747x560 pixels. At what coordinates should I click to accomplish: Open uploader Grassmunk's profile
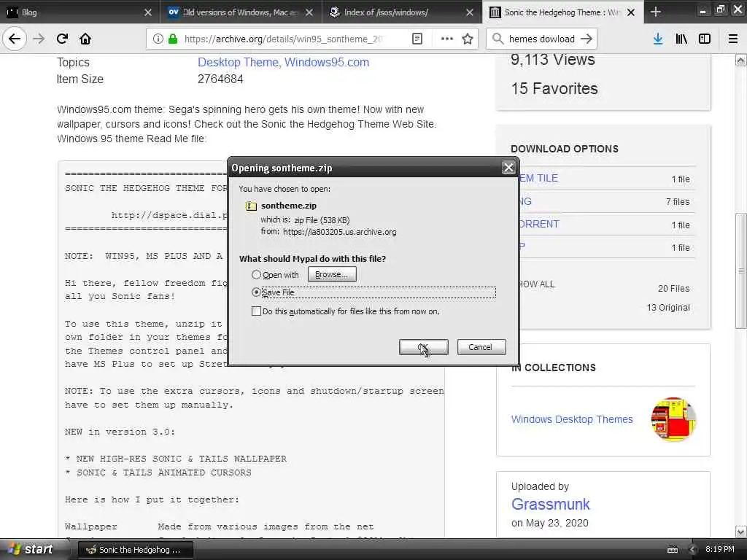tap(550, 504)
